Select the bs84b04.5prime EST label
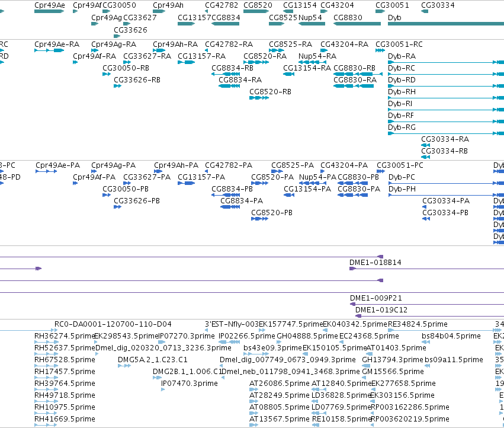Screen dimensions: 504x428 [x=451, y=336]
